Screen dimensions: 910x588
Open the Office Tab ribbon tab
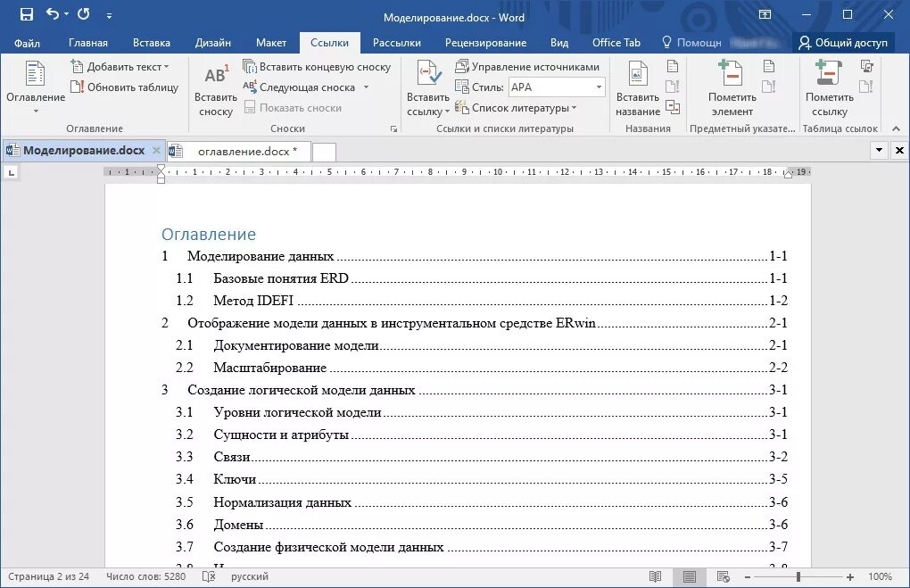(616, 43)
